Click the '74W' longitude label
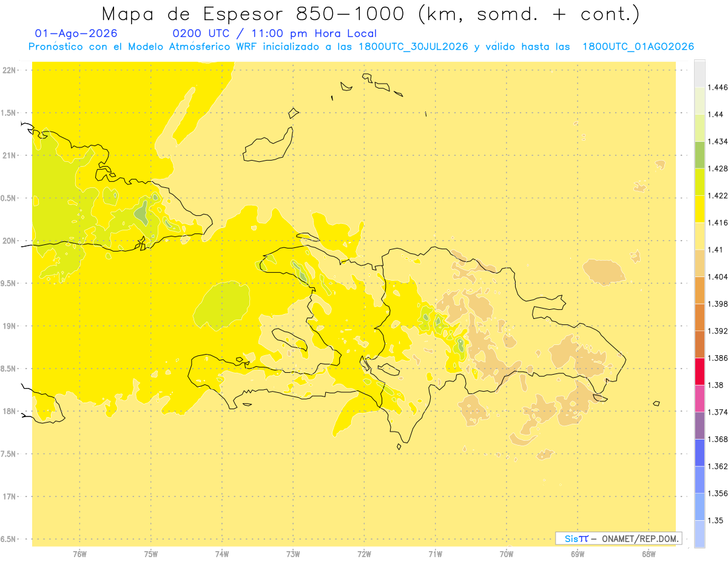 point(222,554)
